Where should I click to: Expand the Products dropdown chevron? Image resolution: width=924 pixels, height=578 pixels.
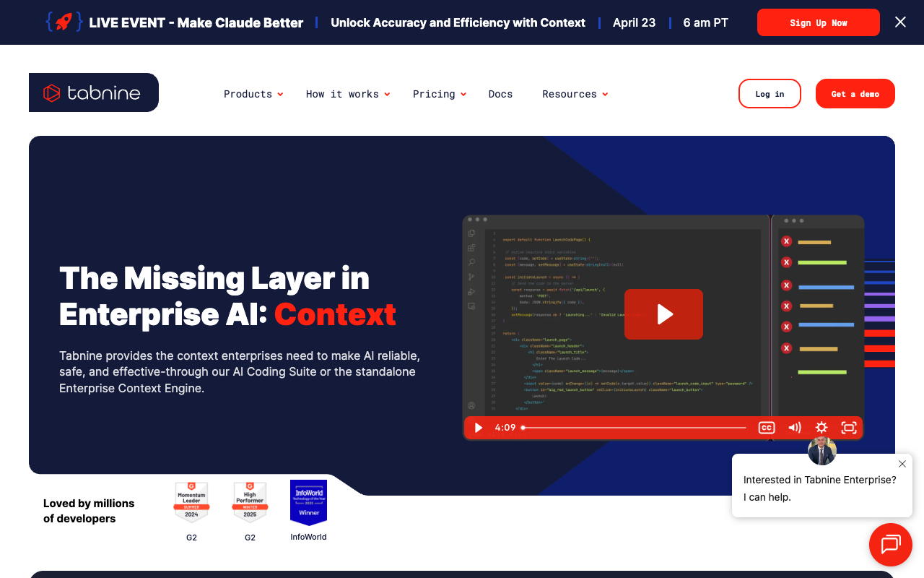pyautogui.click(x=280, y=94)
